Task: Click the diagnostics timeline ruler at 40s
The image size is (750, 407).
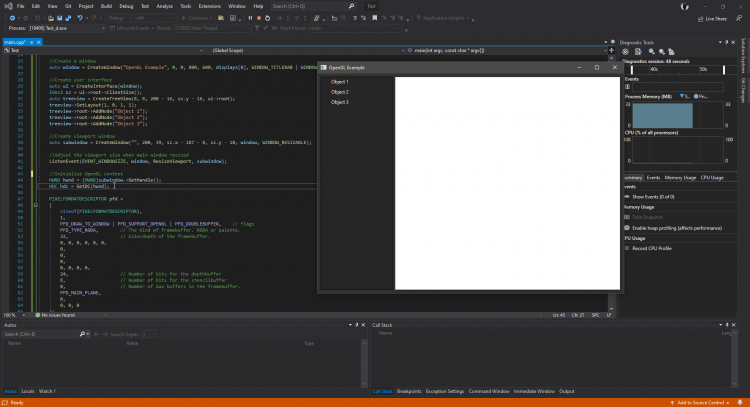Action: 653,69
